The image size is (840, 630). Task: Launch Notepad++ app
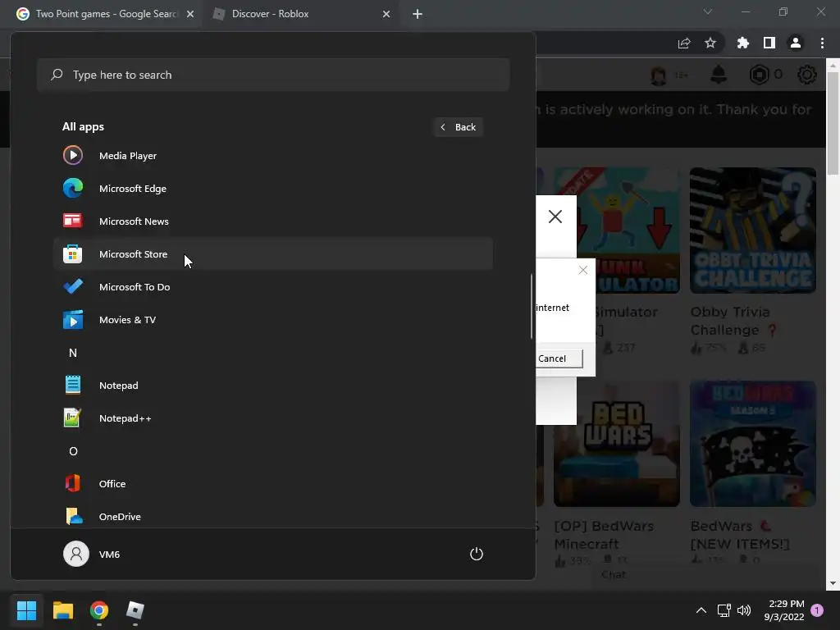272,418
